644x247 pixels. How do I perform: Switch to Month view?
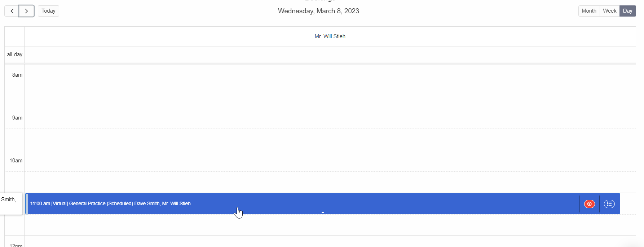pos(589,11)
